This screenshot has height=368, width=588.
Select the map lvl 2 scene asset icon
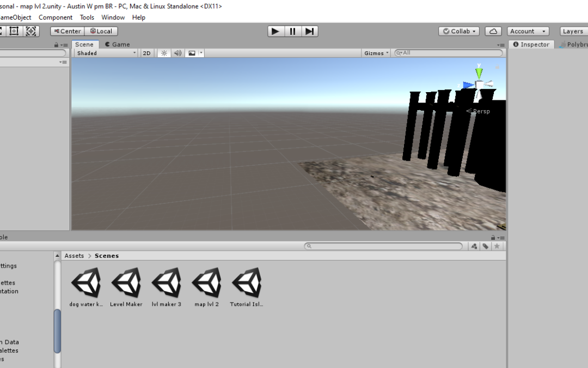207,283
